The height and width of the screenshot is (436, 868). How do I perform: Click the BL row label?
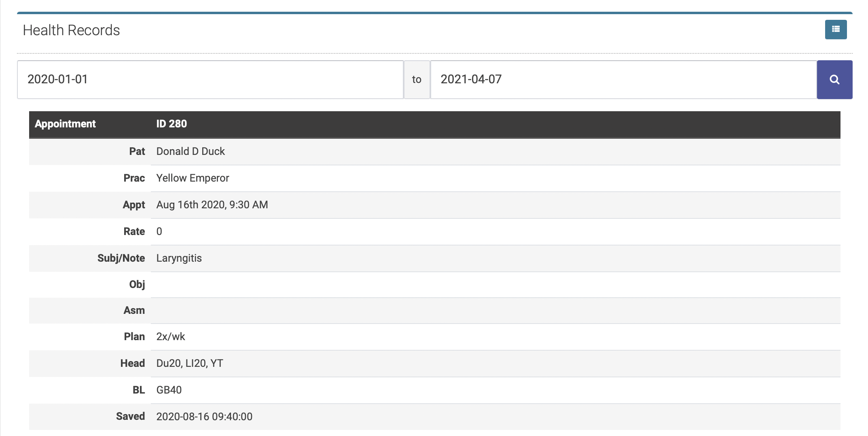click(139, 390)
